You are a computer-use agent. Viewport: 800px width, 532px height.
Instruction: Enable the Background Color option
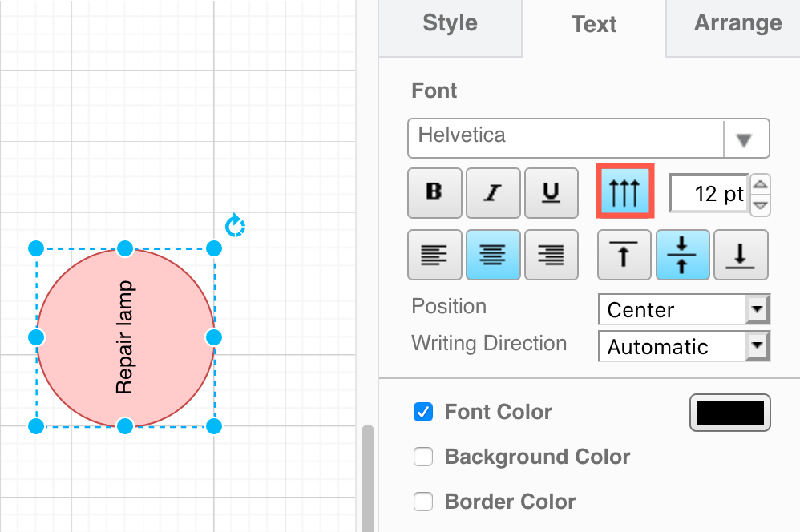[422, 457]
